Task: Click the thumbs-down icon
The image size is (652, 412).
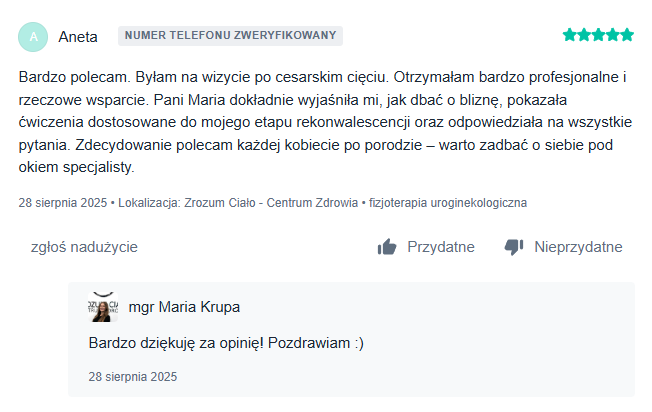Action: pos(514,247)
